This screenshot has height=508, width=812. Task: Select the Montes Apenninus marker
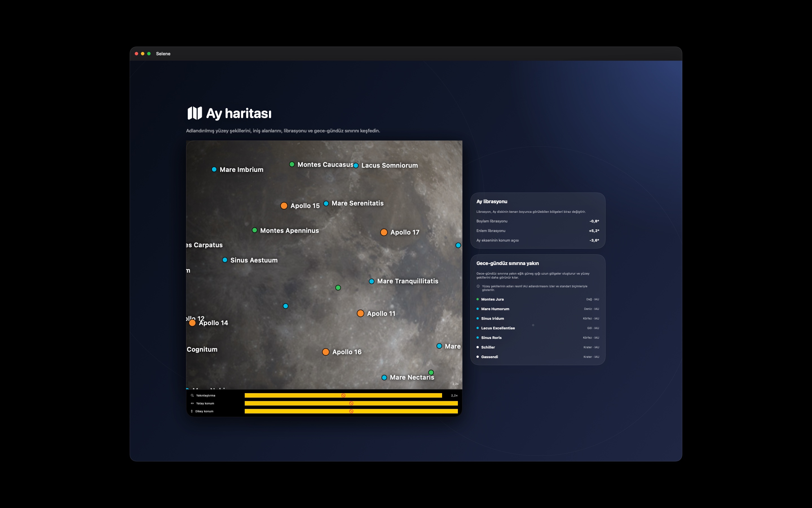click(255, 230)
